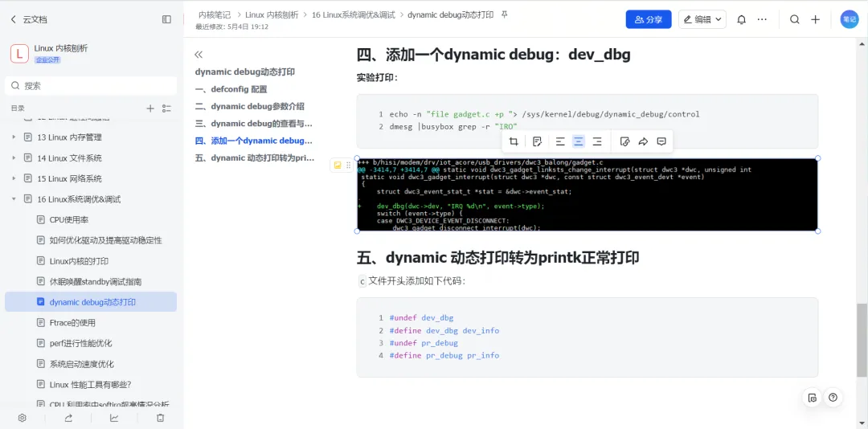Screen dimensions: 868x429
Task: Go to Linux 内核剖析 breadcrumb link
Action: (272, 15)
